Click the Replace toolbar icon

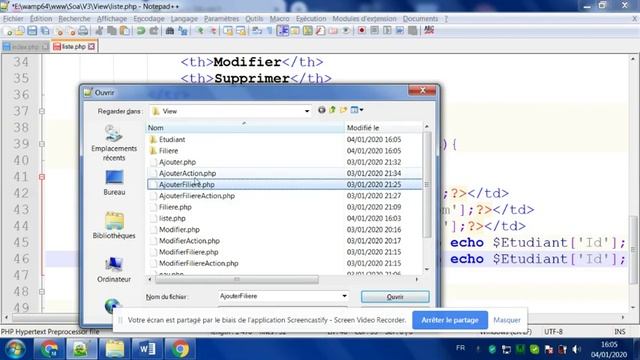click(183, 31)
